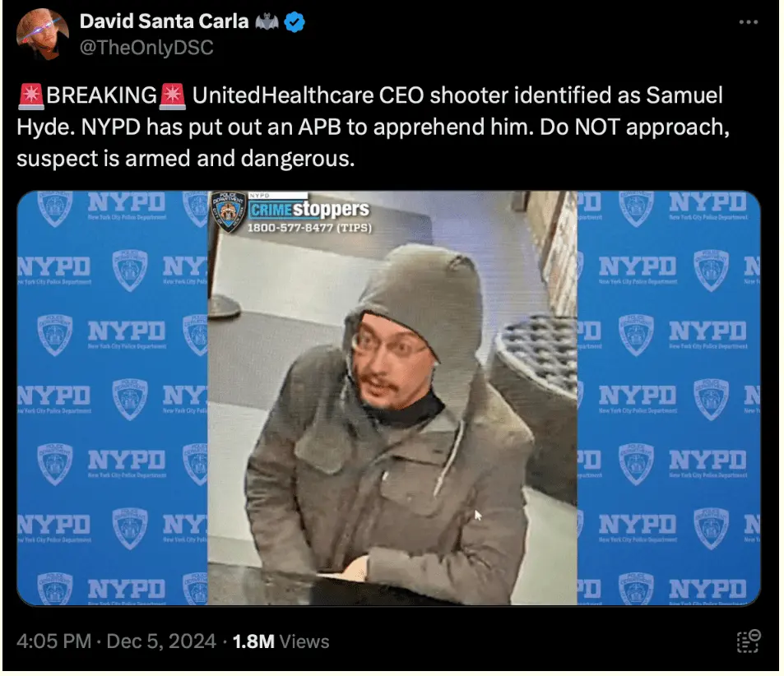Click the blue verified checkmark badge
The height and width of the screenshot is (676, 784).
point(295,22)
